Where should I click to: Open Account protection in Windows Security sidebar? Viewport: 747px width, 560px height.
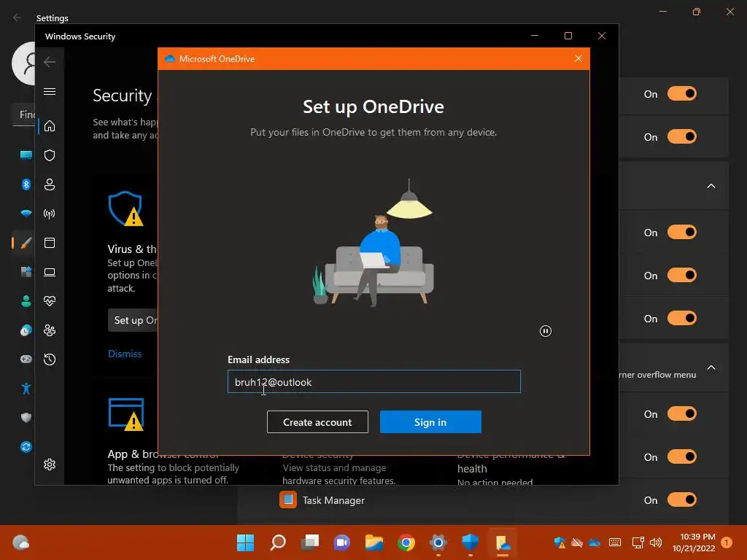pyautogui.click(x=50, y=184)
